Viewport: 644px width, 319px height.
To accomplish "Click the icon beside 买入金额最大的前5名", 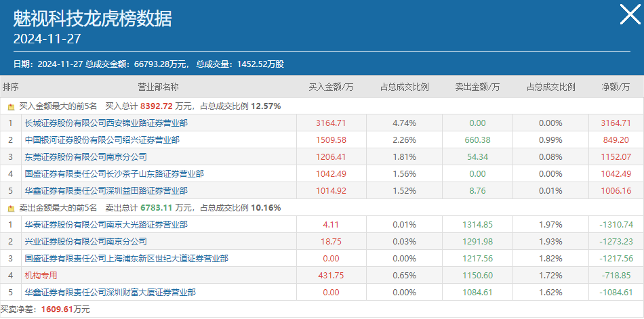I will pos(12,107).
